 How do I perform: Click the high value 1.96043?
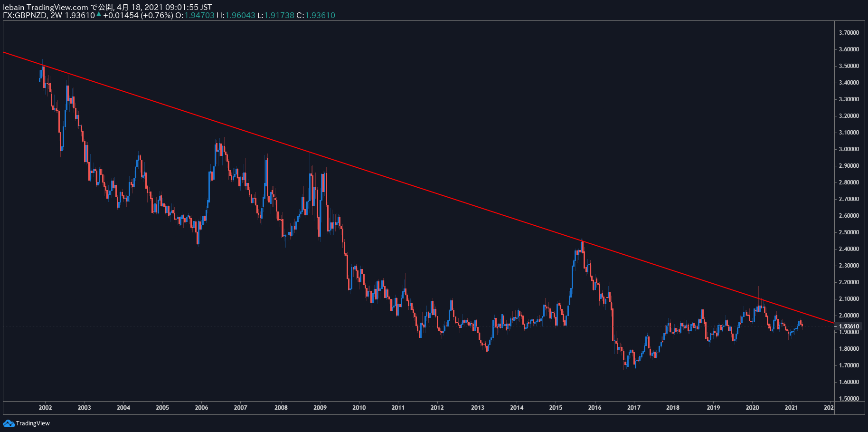pos(240,15)
